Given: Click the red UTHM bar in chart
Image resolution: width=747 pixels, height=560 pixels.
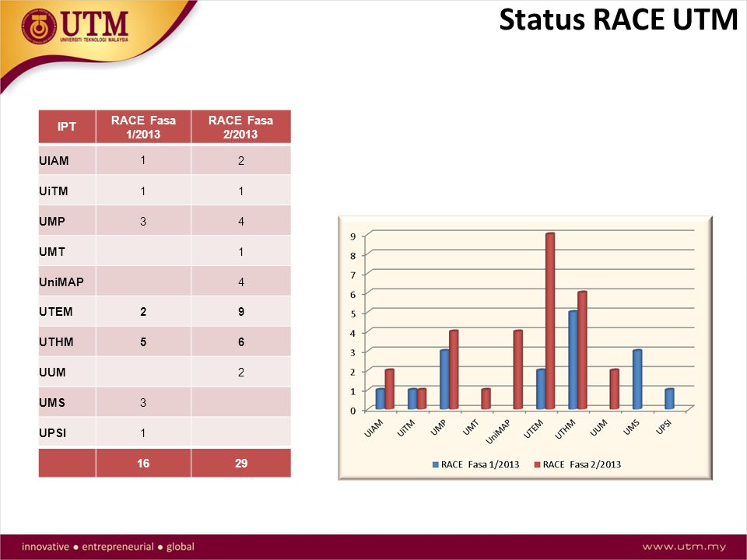Looking at the screenshot, I should tap(582, 350).
